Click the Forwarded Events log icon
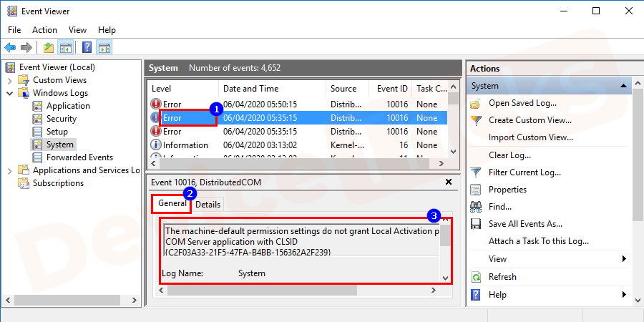 (x=37, y=157)
